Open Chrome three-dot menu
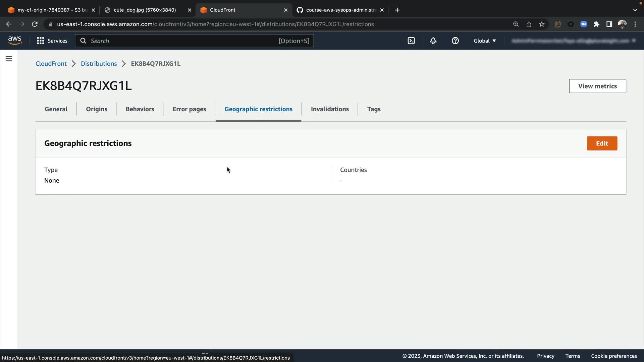The height and width of the screenshot is (362, 644). (x=635, y=24)
